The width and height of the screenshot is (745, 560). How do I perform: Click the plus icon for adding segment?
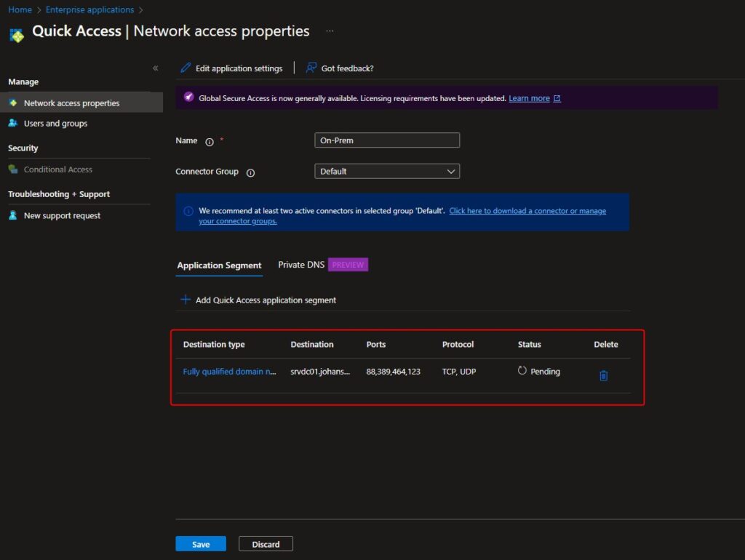coord(186,300)
